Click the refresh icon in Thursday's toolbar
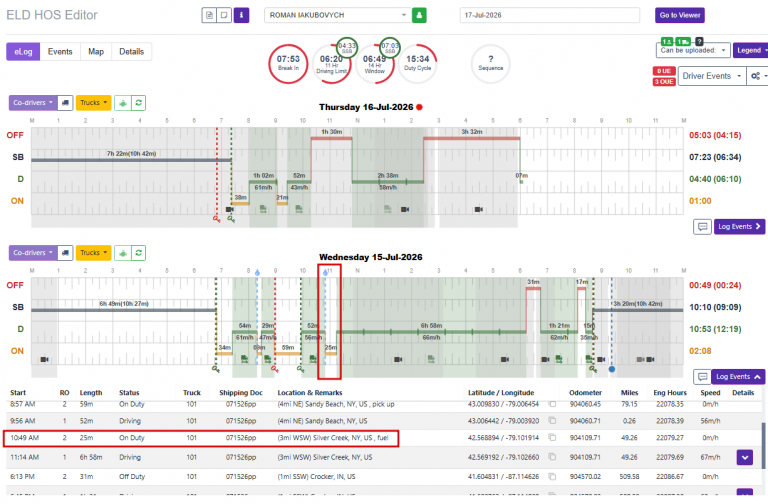768x504 pixels. coord(139,103)
